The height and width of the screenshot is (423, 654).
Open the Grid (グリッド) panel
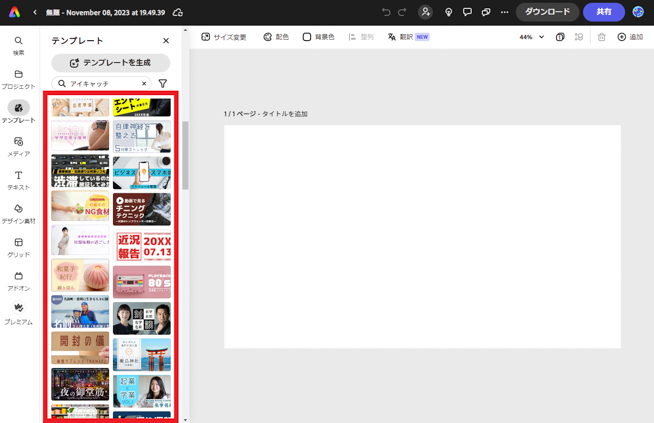point(18,247)
